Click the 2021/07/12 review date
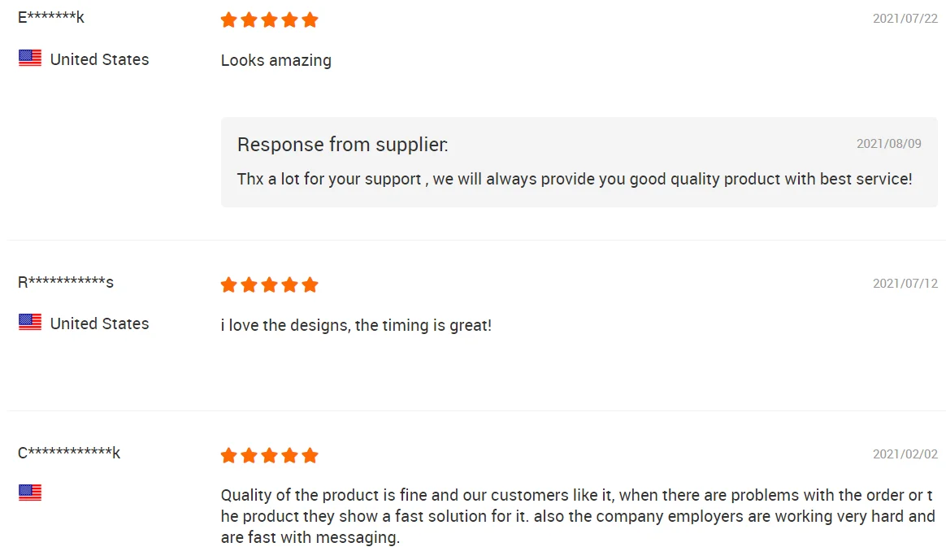This screenshot has height=560, width=946. (905, 283)
